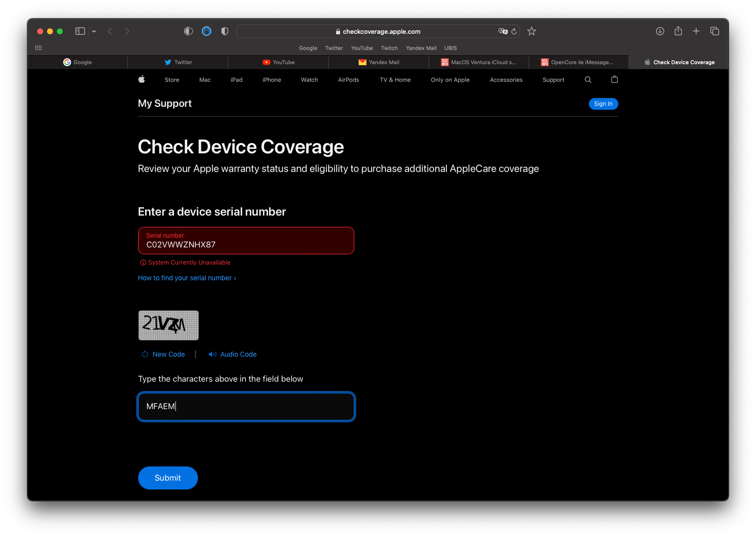Show the tab overview
This screenshot has width=756, height=537.
coord(715,31)
